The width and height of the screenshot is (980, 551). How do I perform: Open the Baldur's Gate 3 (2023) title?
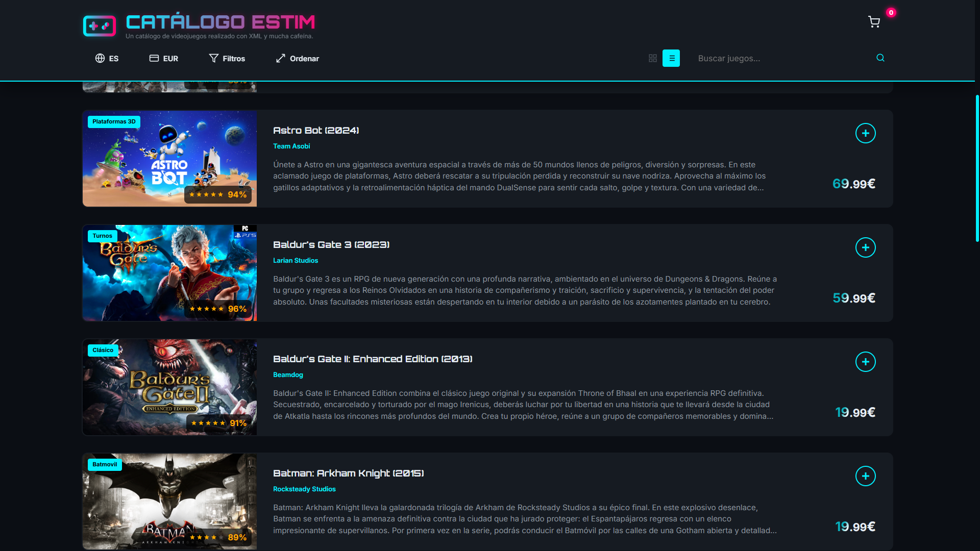coord(331,245)
